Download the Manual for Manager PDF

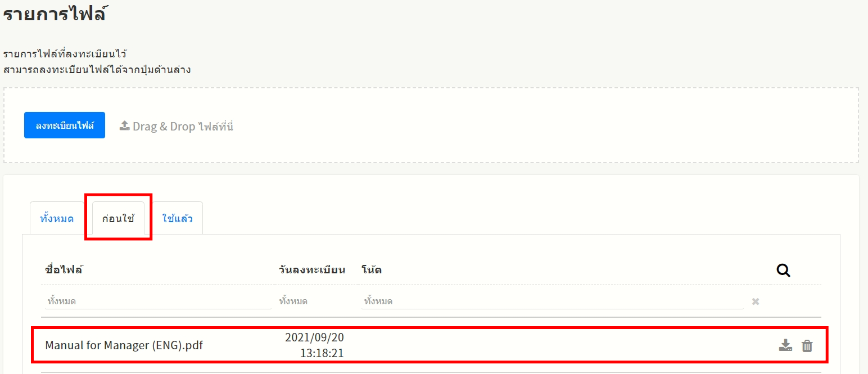coord(785,345)
